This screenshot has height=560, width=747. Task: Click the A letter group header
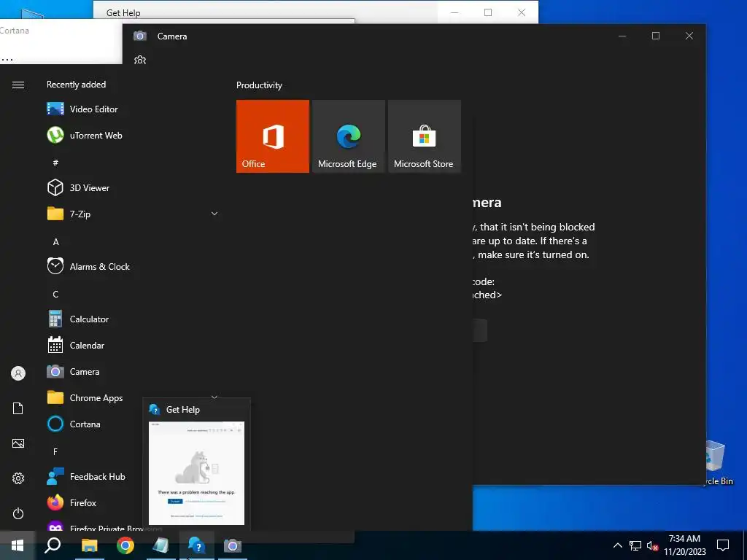55,242
